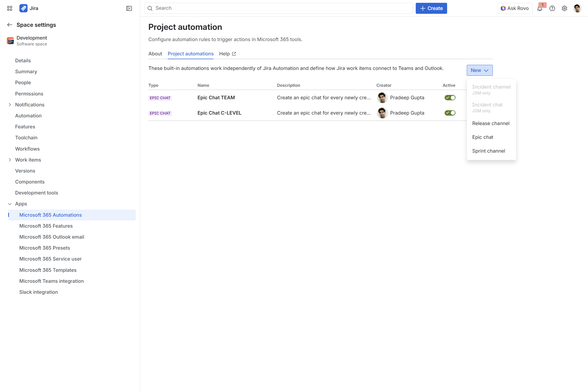This screenshot has height=392, width=588.
Task: Collapse sidebar using the panel icon
Action: point(129,8)
